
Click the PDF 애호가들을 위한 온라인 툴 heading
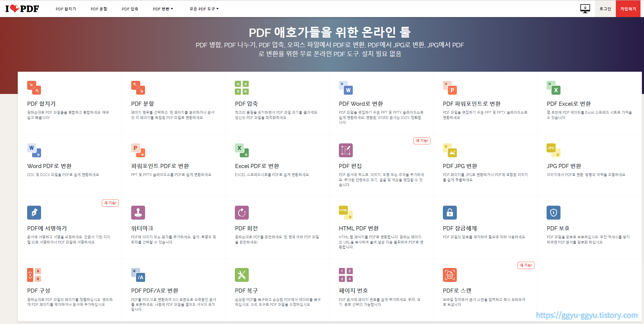coord(330,32)
